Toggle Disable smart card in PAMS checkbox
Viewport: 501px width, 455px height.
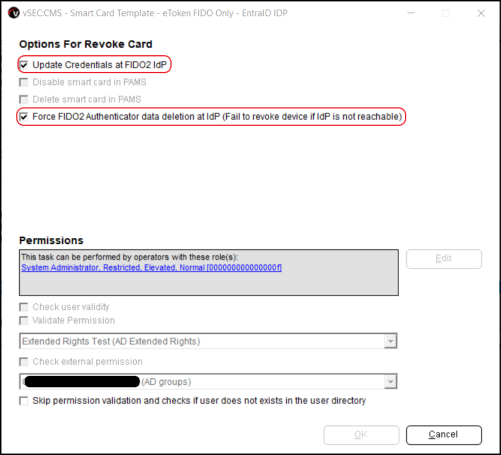click(x=24, y=82)
